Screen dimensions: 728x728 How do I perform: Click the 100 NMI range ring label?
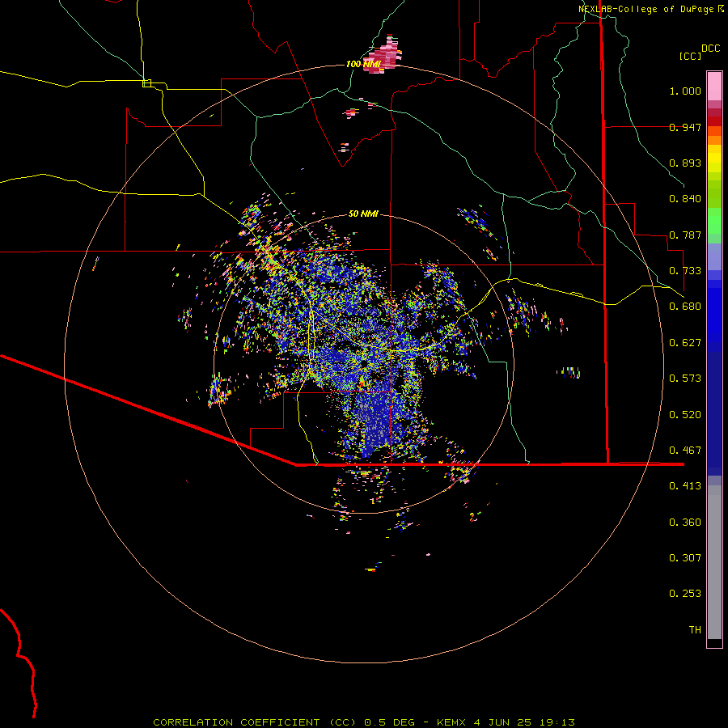(x=363, y=64)
